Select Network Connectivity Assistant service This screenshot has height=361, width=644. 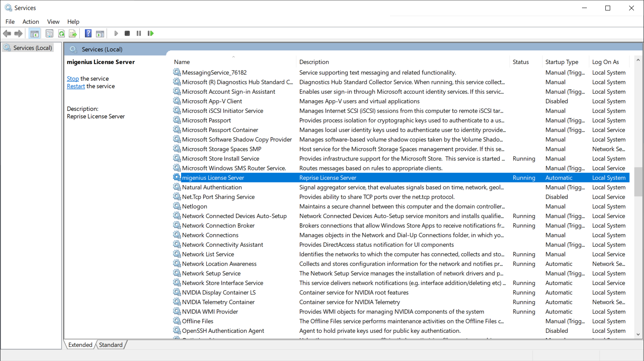click(x=223, y=245)
